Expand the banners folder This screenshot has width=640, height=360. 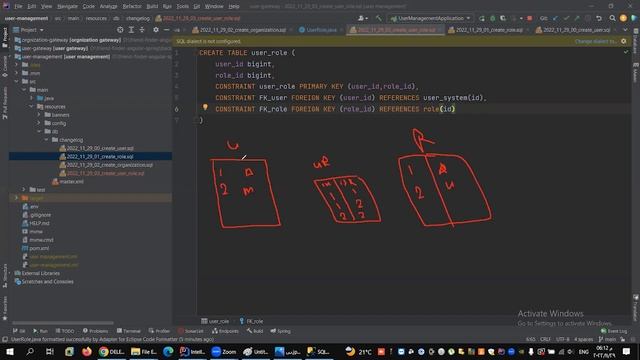(x=39, y=115)
